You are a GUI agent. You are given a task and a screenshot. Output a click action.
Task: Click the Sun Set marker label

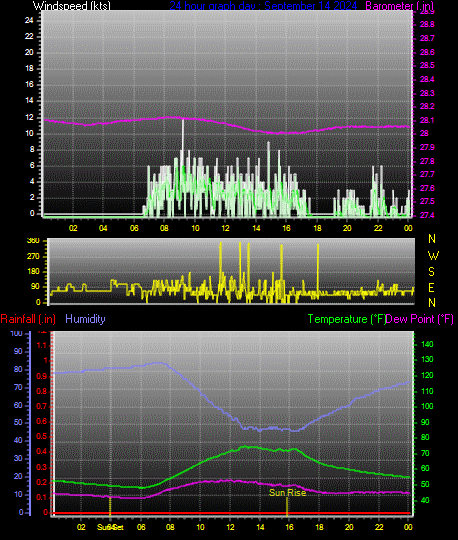coord(110,527)
